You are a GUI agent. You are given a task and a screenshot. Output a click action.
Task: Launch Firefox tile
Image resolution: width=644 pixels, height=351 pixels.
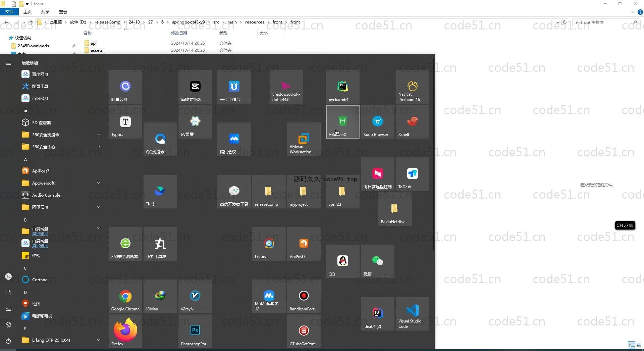pyautogui.click(x=125, y=331)
